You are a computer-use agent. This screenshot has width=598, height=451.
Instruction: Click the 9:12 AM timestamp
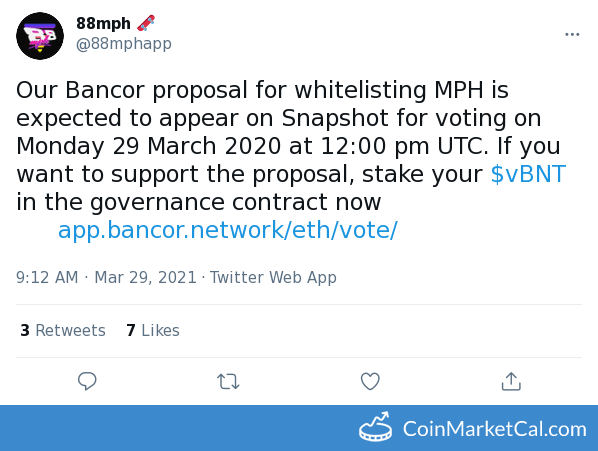coord(47,277)
